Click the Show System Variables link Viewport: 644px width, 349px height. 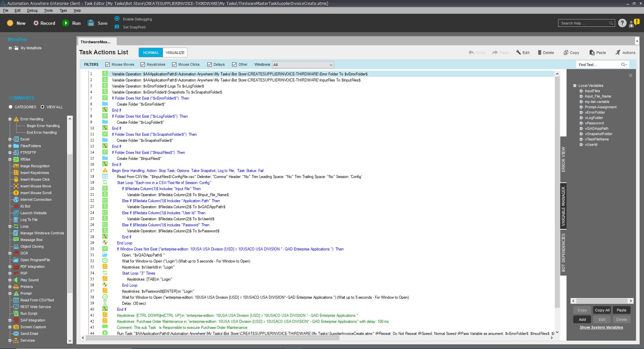[x=601, y=327]
